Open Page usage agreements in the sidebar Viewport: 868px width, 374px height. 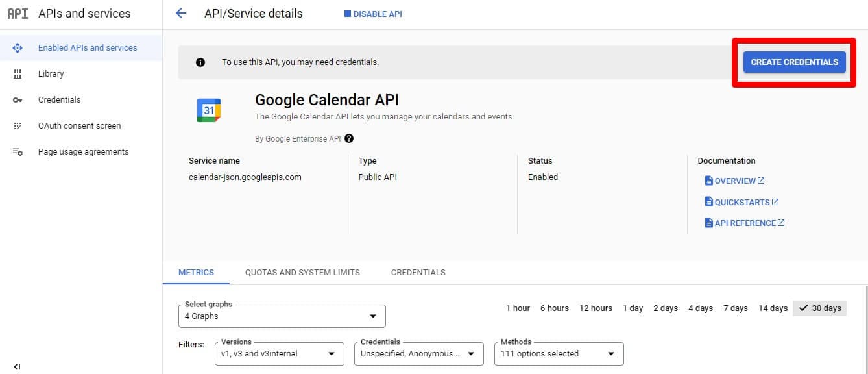click(81, 152)
